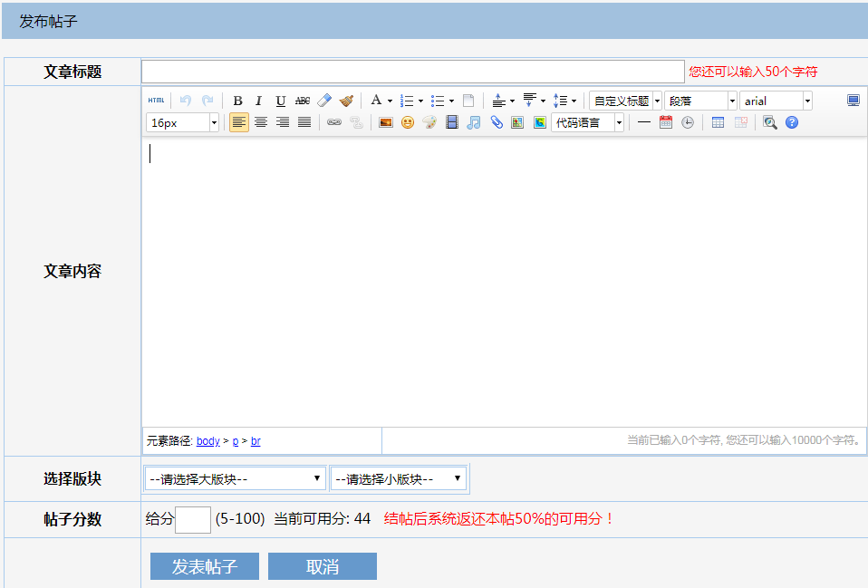The image size is (868, 588).
Task: Click the 您还可以输入50个字符 hint text
Action: click(753, 72)
